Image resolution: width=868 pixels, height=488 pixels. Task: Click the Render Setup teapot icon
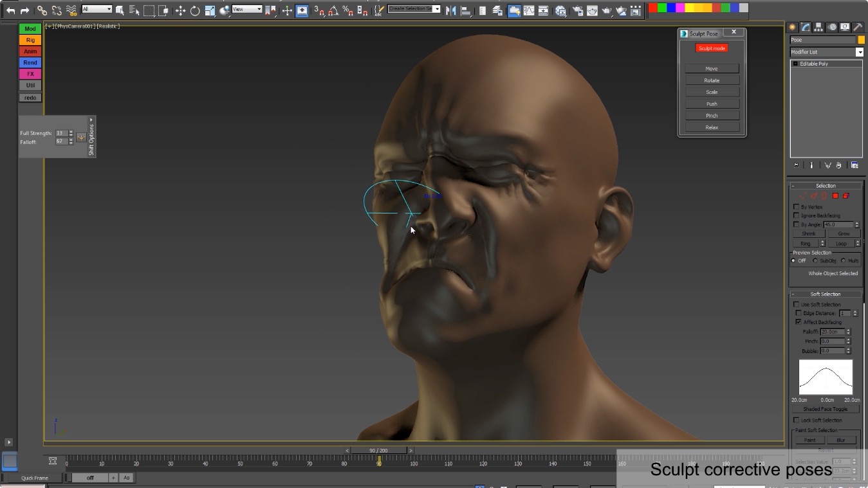coord(577,10)
